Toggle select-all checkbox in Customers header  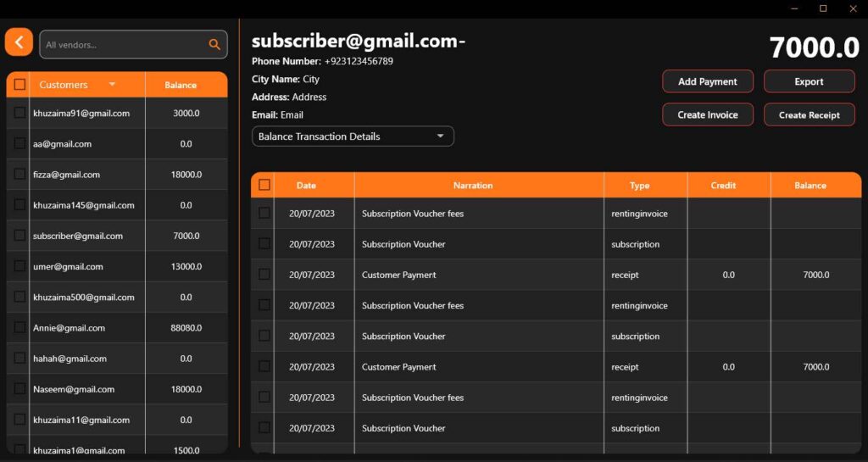(19, 85)
